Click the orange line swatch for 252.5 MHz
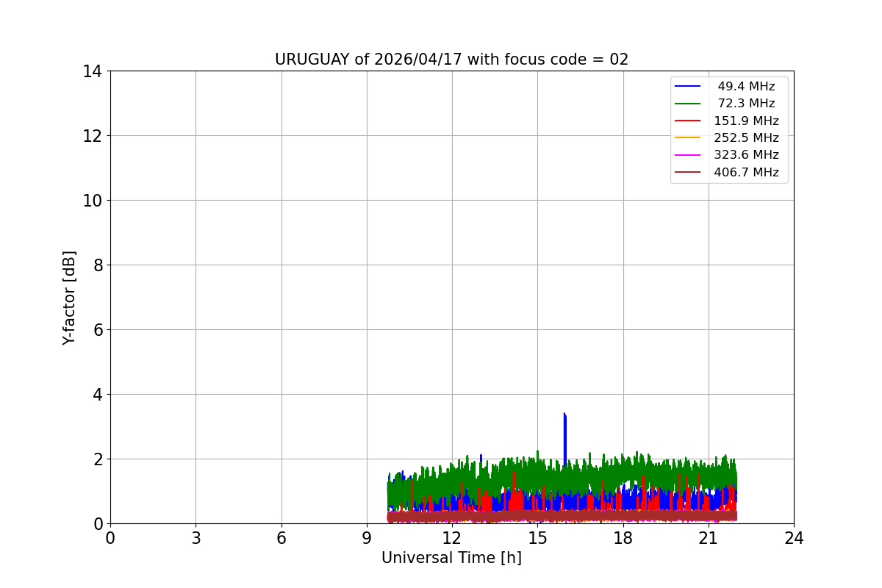The width and height of the screenshot is (882, 588). pos(688,138)
